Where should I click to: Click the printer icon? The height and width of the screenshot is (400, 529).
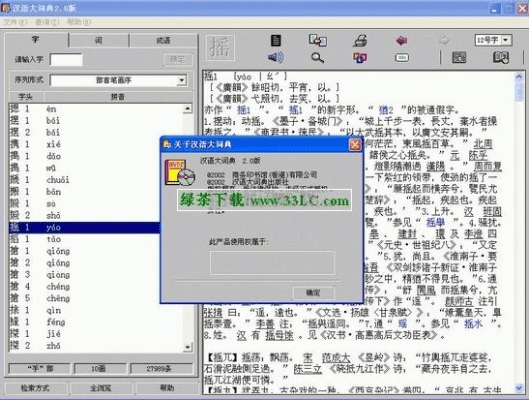point(360,40)
